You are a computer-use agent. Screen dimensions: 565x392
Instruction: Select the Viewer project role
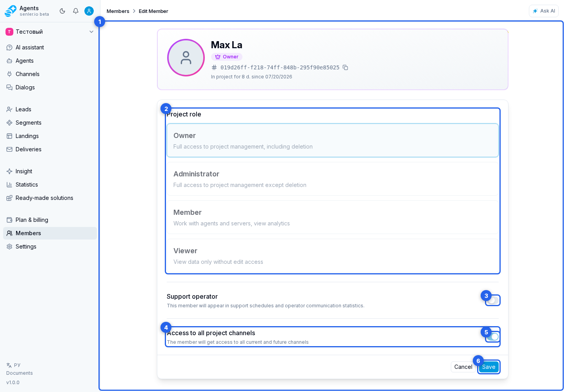(333, 256)
